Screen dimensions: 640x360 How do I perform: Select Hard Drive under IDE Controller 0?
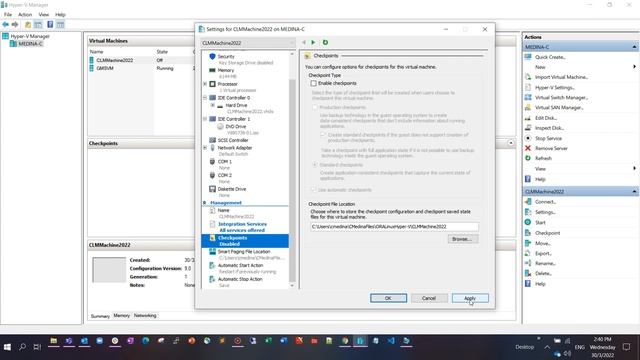pos(236,105)
